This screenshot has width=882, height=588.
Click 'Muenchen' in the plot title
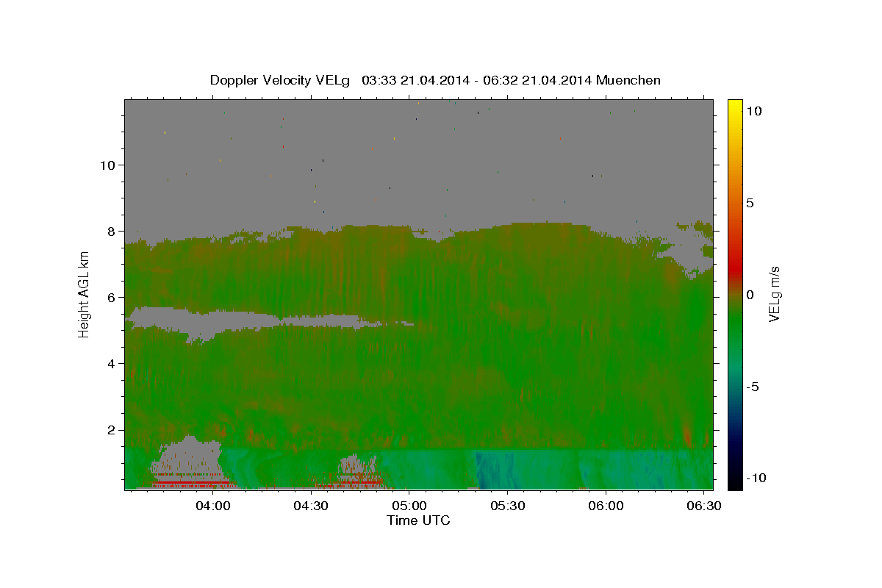pyautogui.click(x=628, y=80)
